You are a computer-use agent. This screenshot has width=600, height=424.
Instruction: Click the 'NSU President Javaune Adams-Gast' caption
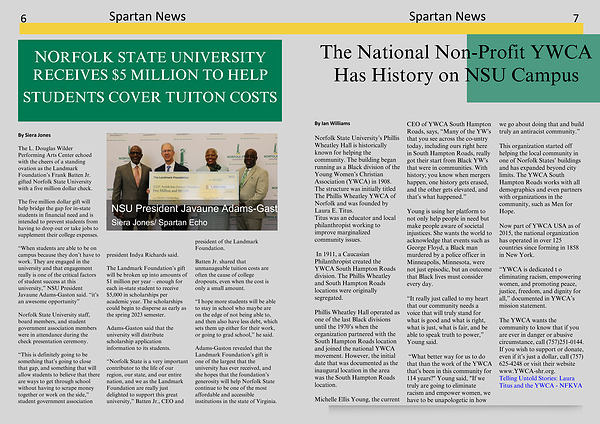(194, 209)
